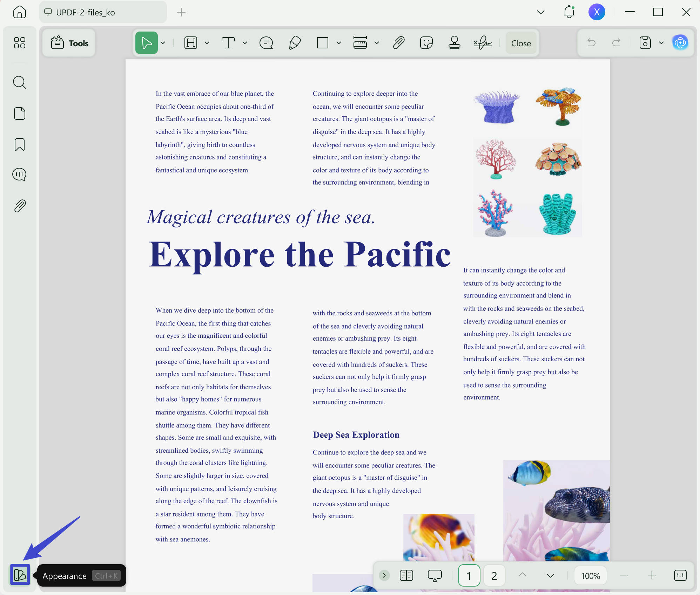This screenshot has width=700, height=595.
Task: Open the user account avatar
Action: (597, 12)
